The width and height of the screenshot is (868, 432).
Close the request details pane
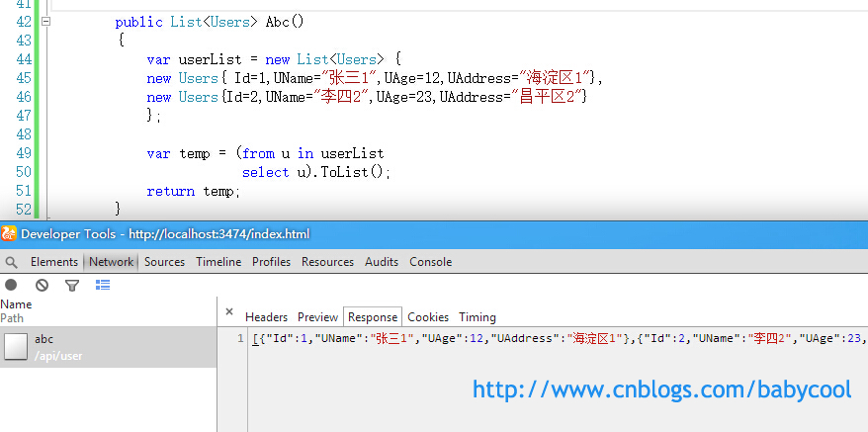pyautogui.click(x=229, y=311)
